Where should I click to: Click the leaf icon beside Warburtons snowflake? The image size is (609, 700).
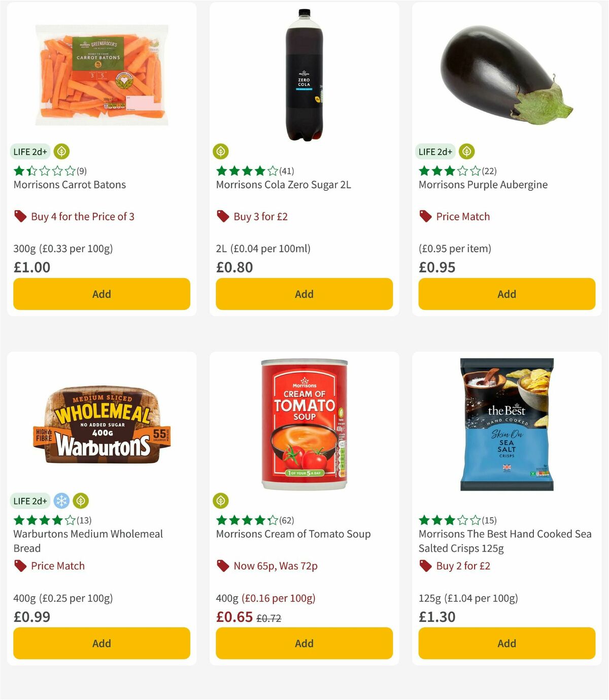click(80, 501)
